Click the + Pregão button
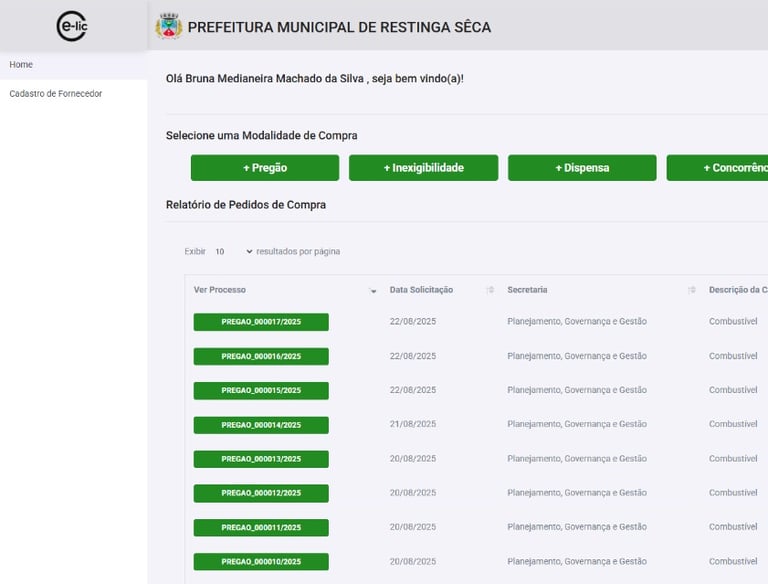Viewport: 768px width, 584px height. [265, 168]
